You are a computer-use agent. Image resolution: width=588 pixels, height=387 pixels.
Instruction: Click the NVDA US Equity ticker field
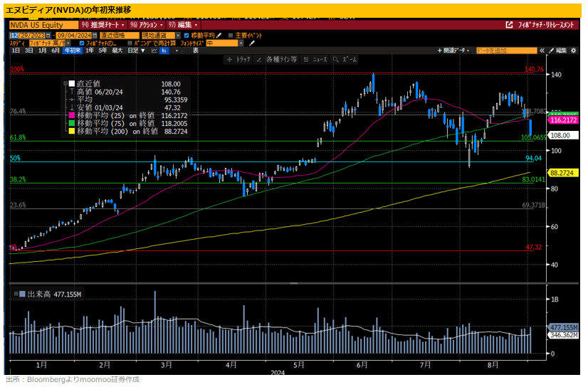[x=44, y=25]
